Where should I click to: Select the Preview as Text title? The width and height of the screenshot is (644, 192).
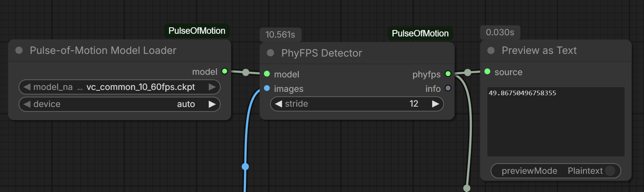(x=539, y=50)
